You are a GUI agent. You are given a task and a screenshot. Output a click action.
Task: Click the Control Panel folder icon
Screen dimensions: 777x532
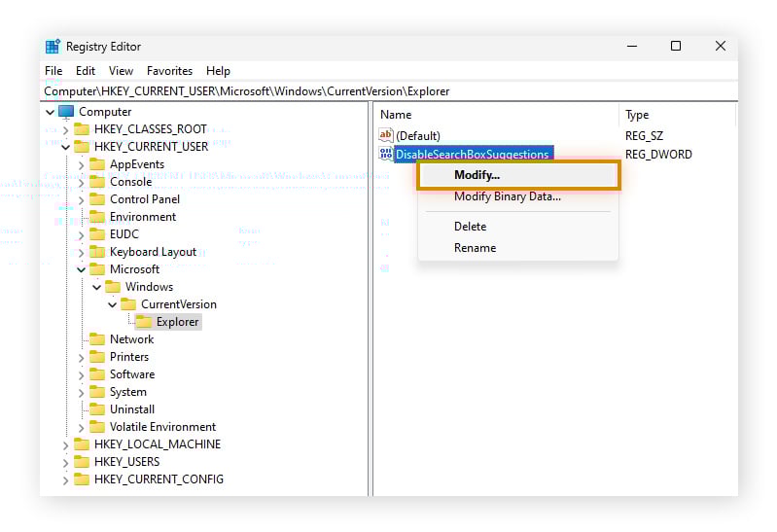97,199
